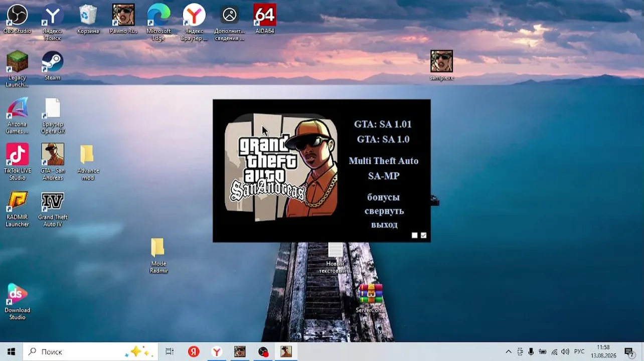
Task: Select the Advance mod folder
Action: coord(88,162)
